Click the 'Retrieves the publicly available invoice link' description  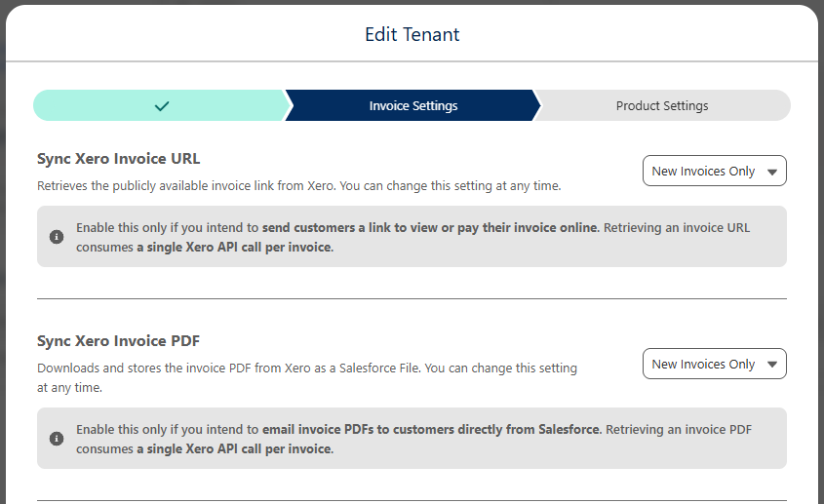pyautogui.click(x=299, y=186)
